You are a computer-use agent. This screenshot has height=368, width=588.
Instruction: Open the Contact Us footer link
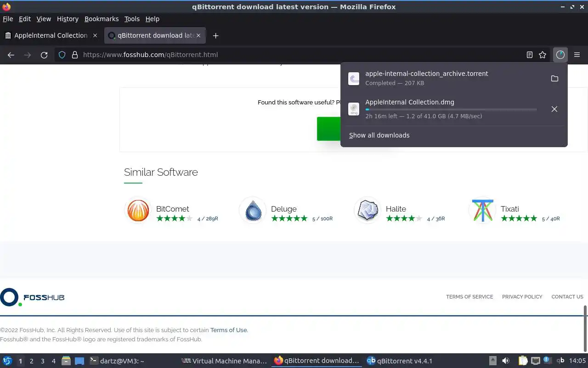pyautogui.click(x=567, y=297)
